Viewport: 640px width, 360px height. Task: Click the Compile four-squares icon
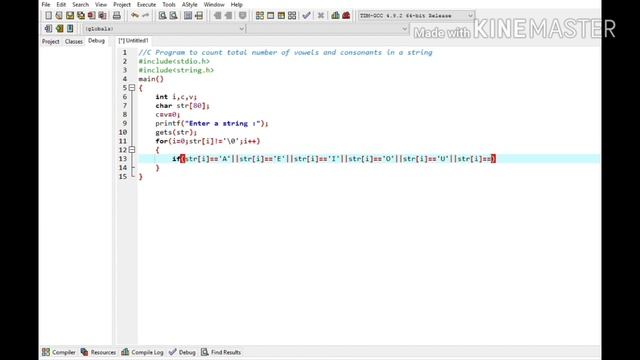(x=260, y=16)
